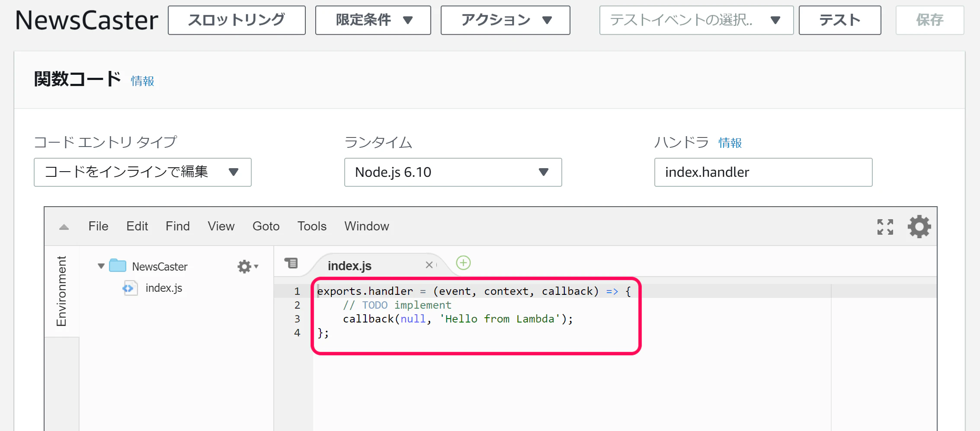Click the 保存 save button

(x=930, y=20)
